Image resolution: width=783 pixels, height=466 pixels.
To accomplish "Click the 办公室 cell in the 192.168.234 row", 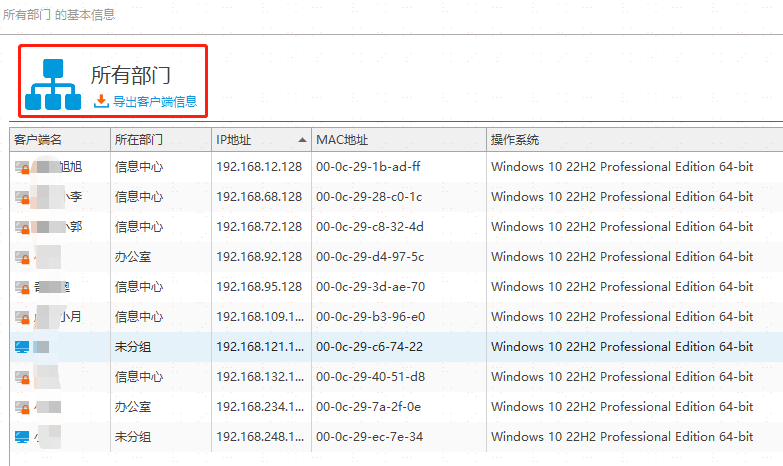I will tap(133, 407).
